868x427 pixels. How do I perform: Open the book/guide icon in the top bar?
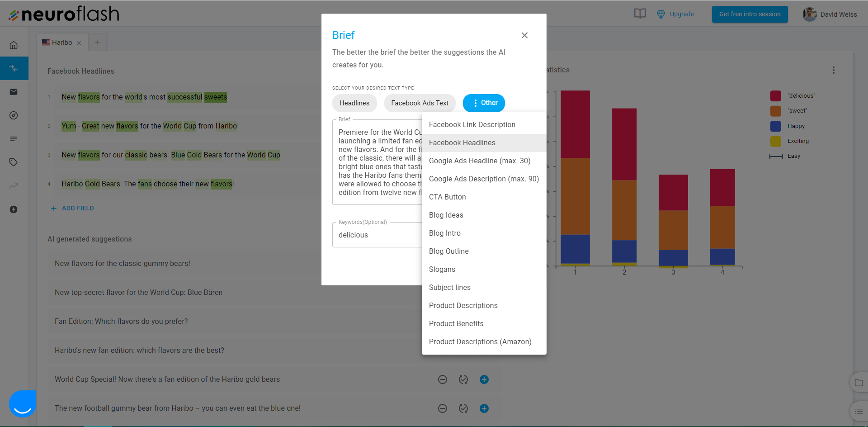(x=640, y=14)
